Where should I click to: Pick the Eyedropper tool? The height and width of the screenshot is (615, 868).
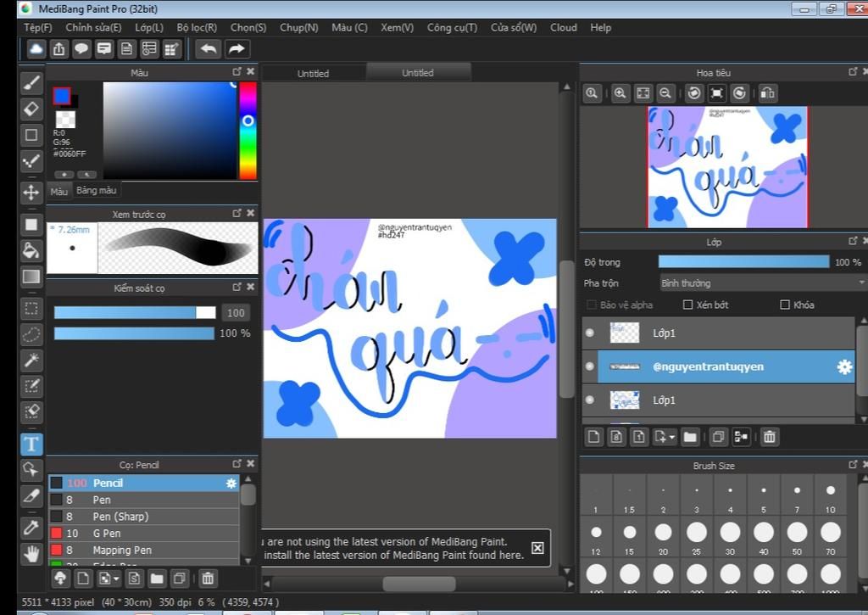click(31, 527)
